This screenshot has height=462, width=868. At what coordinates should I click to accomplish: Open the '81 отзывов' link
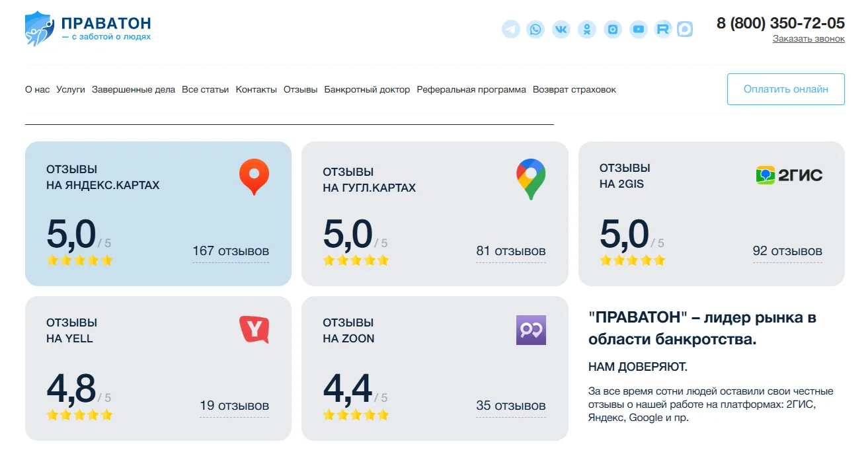tap(511, 251)
